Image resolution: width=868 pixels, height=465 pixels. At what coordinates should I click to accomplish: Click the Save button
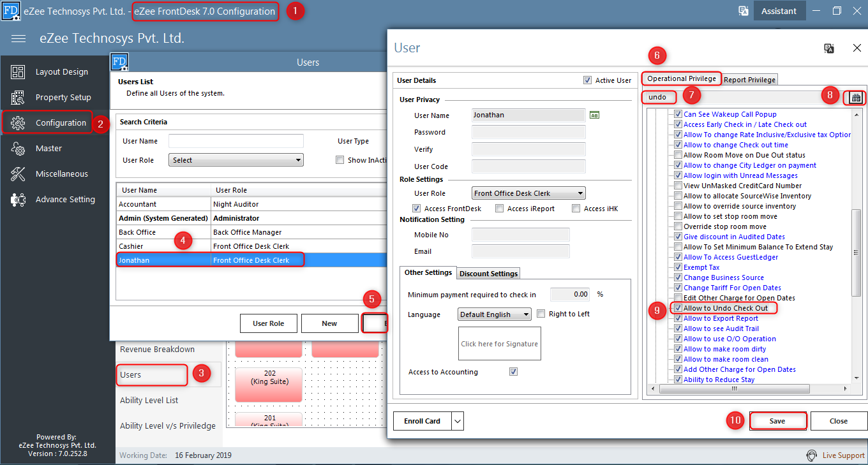click(777, 421)
